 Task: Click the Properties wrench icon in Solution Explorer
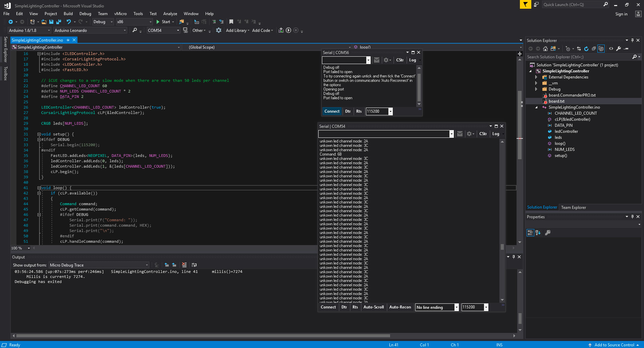coord(619,49)
